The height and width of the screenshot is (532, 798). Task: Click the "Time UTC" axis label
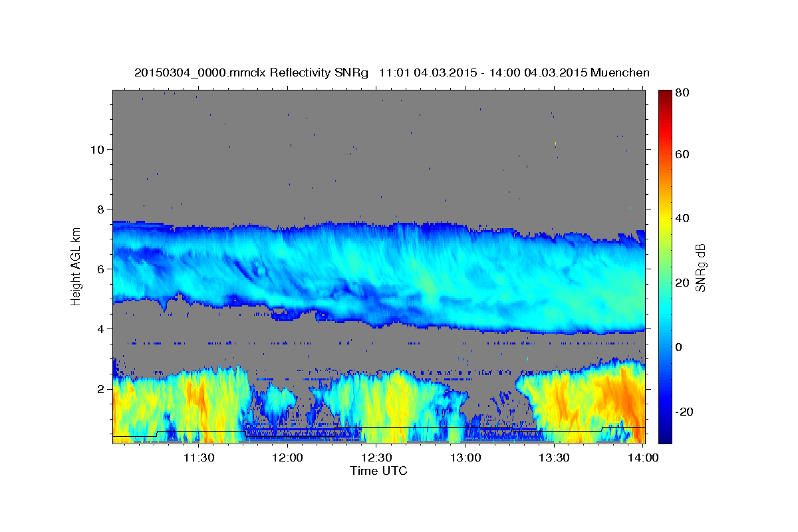378,471
